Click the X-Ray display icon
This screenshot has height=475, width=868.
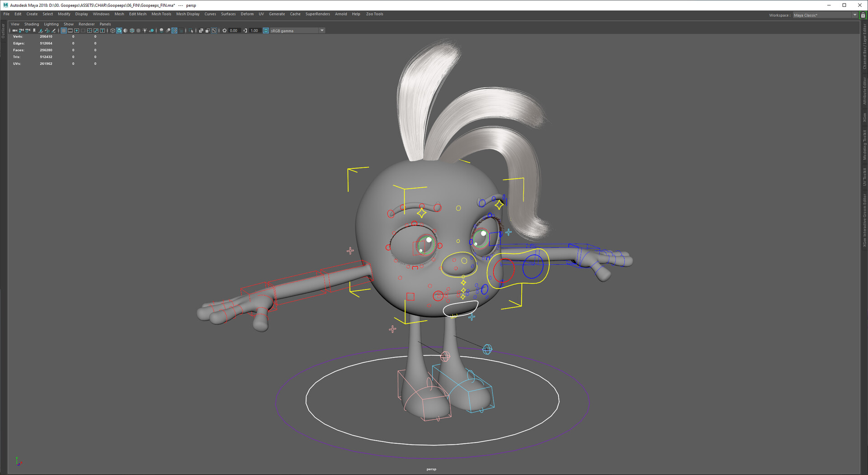201,30
